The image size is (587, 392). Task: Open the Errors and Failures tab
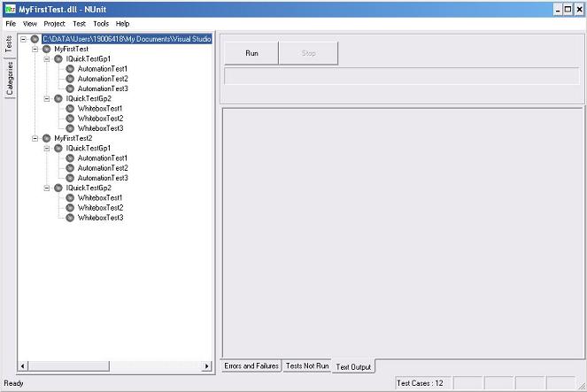pyautogui.click(x=251, y=365)
